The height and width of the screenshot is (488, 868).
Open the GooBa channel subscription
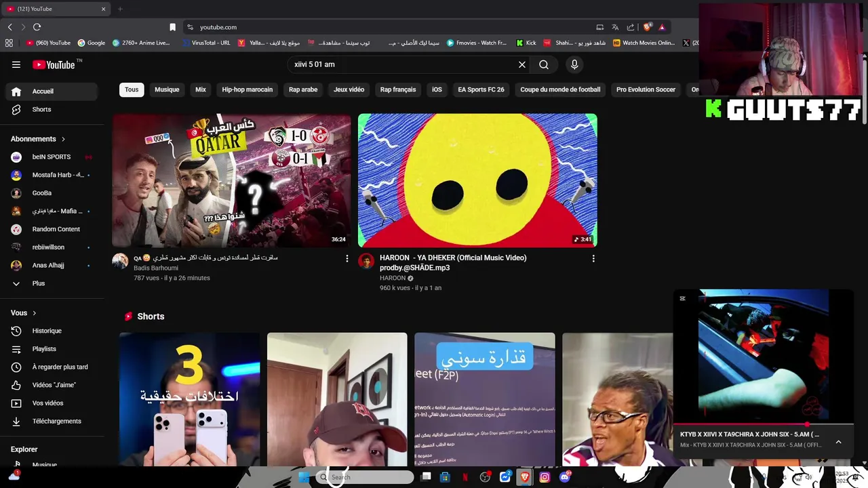tap(52, 193)
